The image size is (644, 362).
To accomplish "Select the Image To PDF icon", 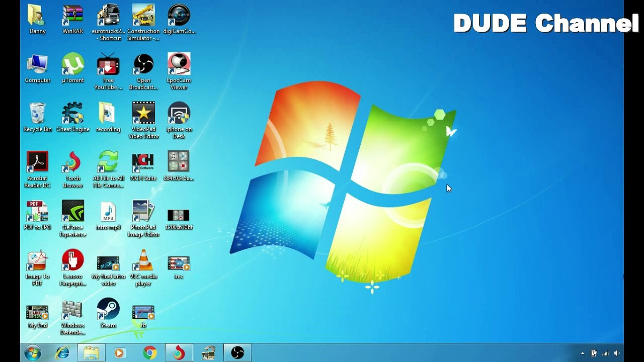I will click(37, 268).
